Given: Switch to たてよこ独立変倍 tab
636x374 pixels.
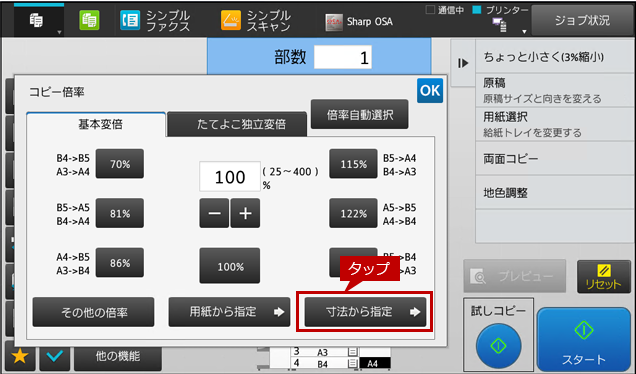Looking at the screenshot, I should (237, 124).
